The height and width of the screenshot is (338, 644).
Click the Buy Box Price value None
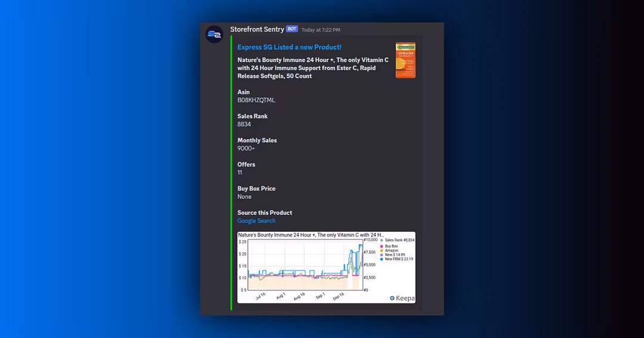(244, 196)
